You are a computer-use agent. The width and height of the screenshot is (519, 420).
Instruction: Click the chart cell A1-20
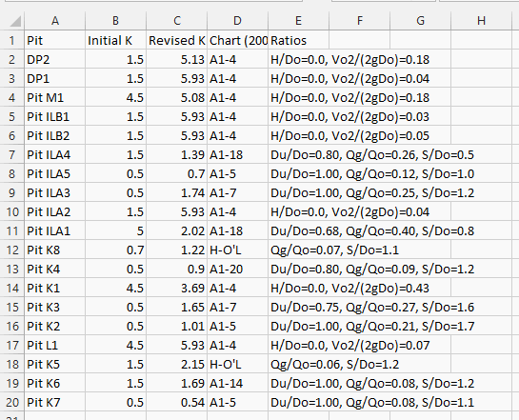(238, 270)
